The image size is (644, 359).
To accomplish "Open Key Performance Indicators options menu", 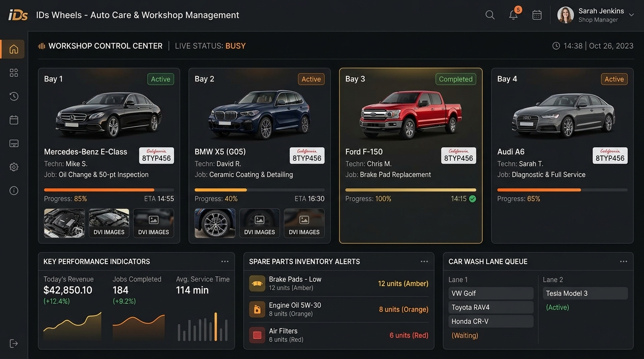I will point(225,261).
